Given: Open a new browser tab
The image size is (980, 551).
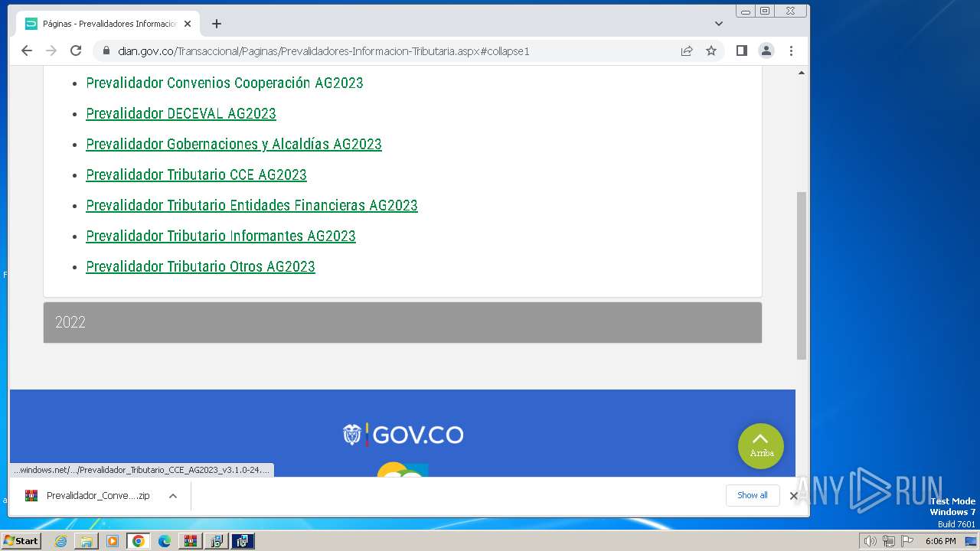Looking at the screenshot, I should (x=217, y=24).
